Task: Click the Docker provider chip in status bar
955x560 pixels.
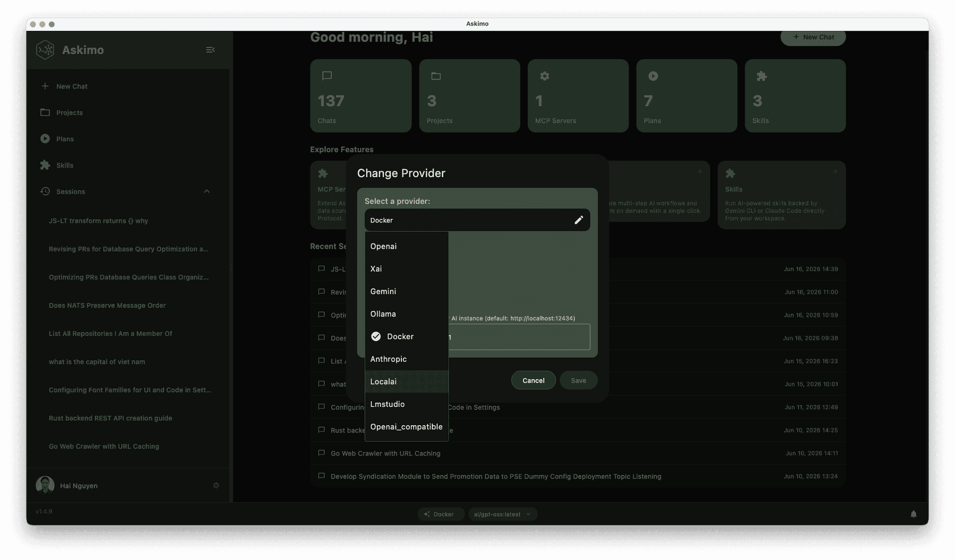Action: click(x=441, y=514)
